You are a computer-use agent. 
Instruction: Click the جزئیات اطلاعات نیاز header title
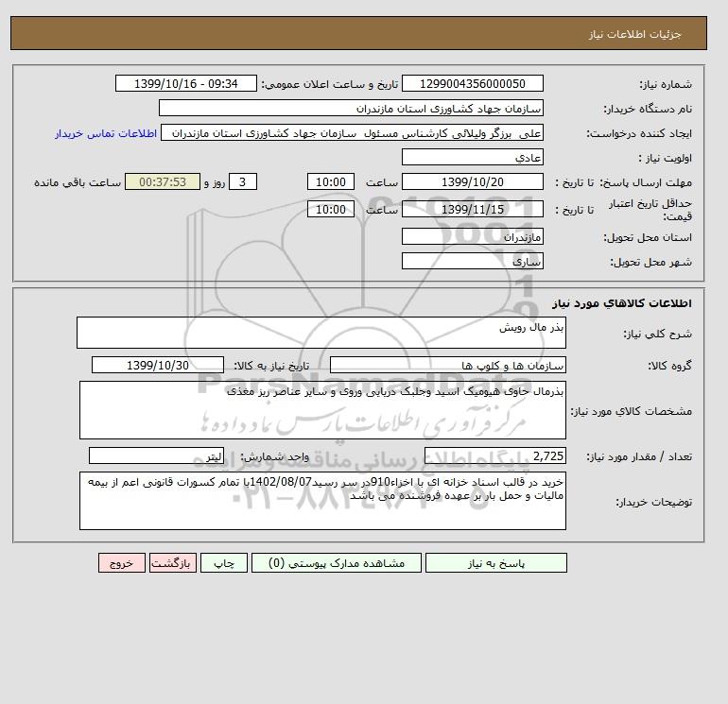634,34
